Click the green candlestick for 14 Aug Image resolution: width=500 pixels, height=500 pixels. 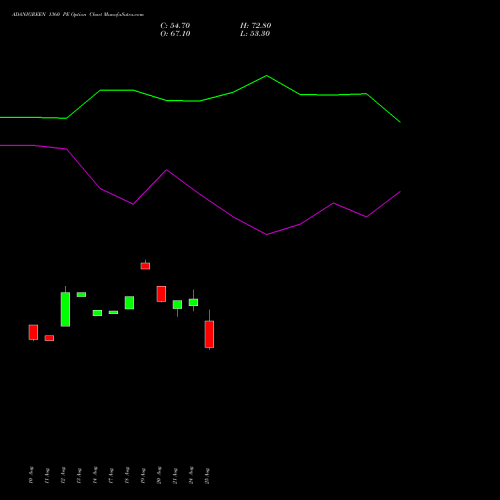point(97,313)
